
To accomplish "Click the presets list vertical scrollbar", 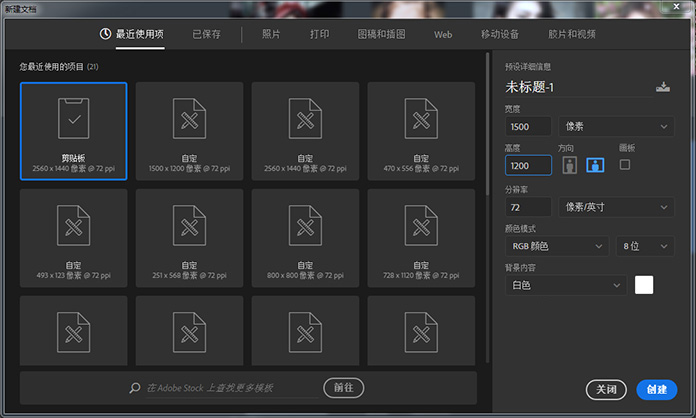I will coord(487,124).
